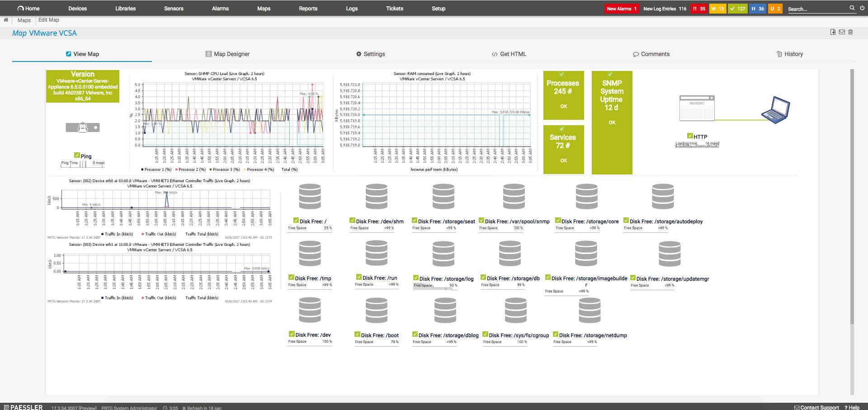Image resolution: width=868 pixels, height=410 pixels.
Task: Select the View Map tab
Action: (82, 54)
